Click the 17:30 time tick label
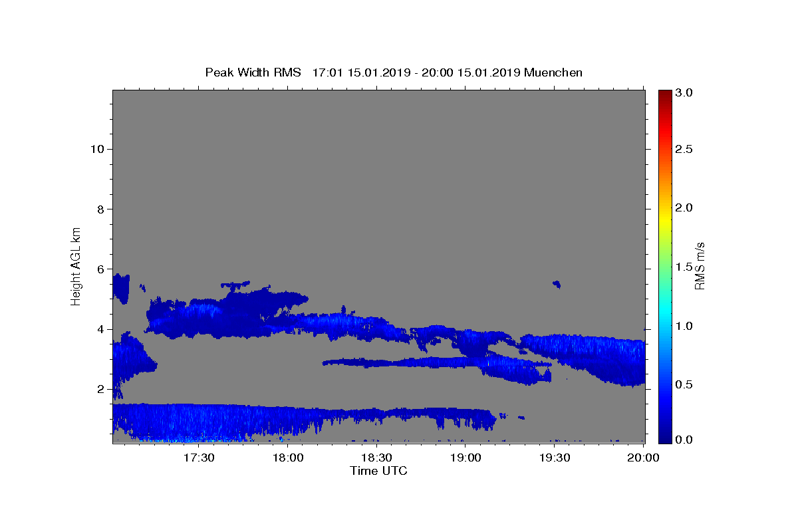798x532 pixels. click(199, 458)
